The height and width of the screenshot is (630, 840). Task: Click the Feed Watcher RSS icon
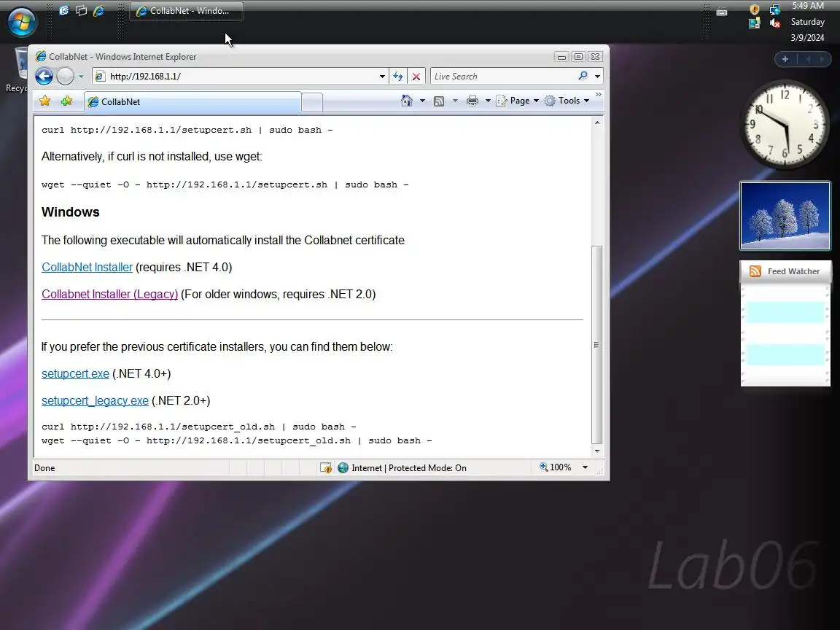click(755, 271)
